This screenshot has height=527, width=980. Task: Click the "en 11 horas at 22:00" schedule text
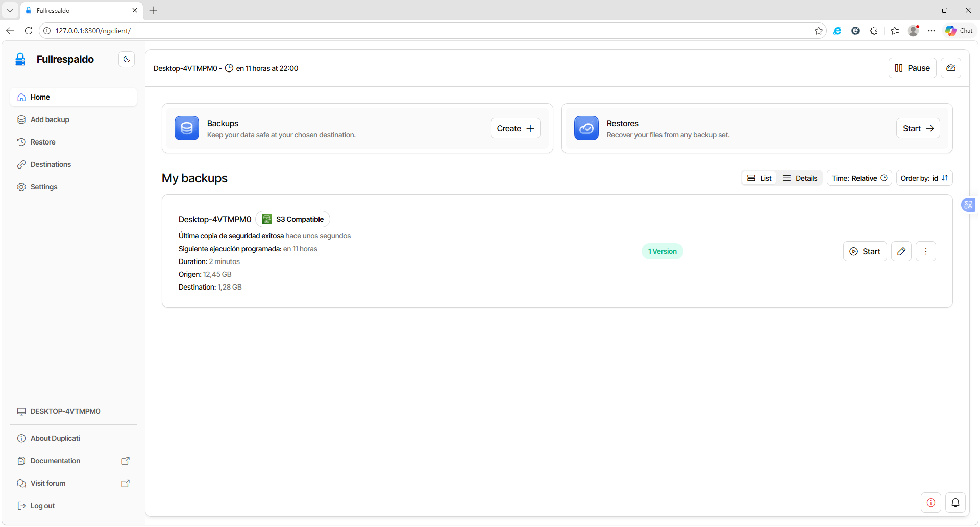tap(267, 68)
